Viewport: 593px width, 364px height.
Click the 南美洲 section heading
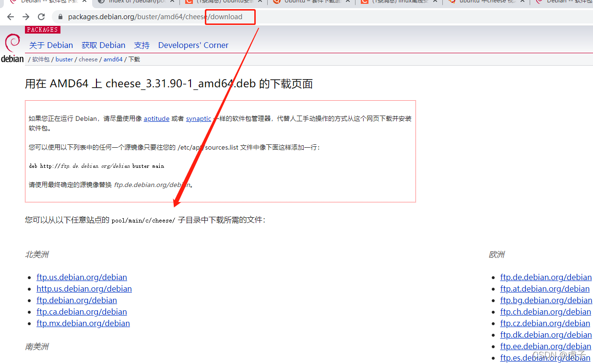[37, 347]
